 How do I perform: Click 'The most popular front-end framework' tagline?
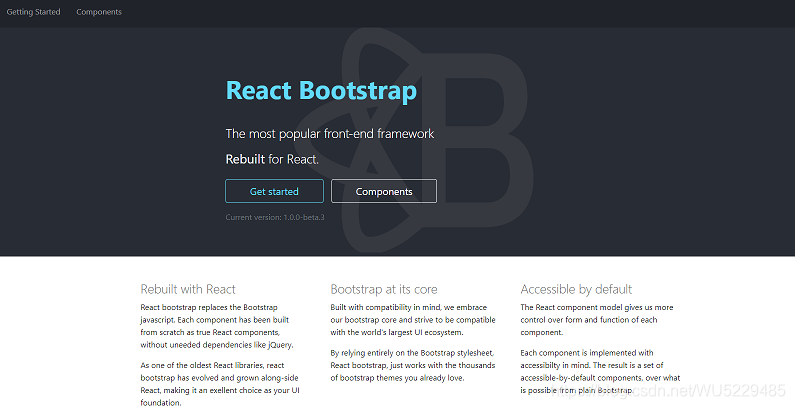pos(330,134)
